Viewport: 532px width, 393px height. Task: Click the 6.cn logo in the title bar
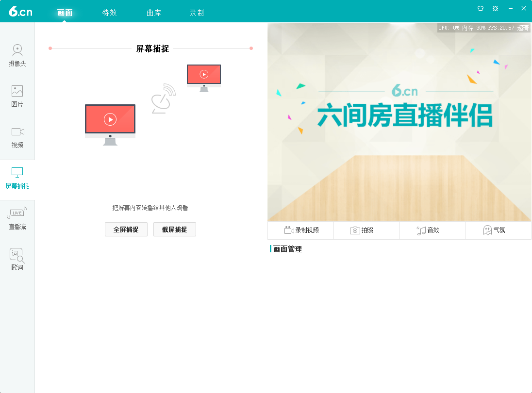point(20,12)
